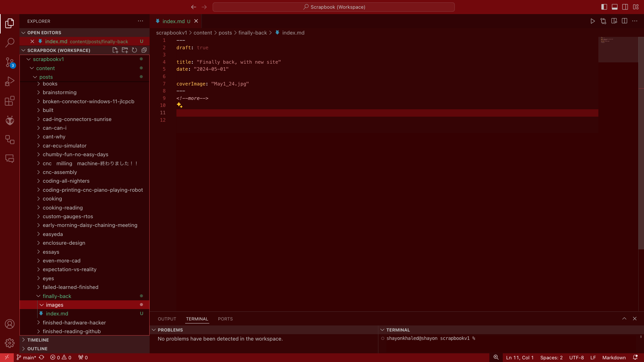Change UTF-8 file encoding
This screenshot has width=644, height=362.
point(576,358)
